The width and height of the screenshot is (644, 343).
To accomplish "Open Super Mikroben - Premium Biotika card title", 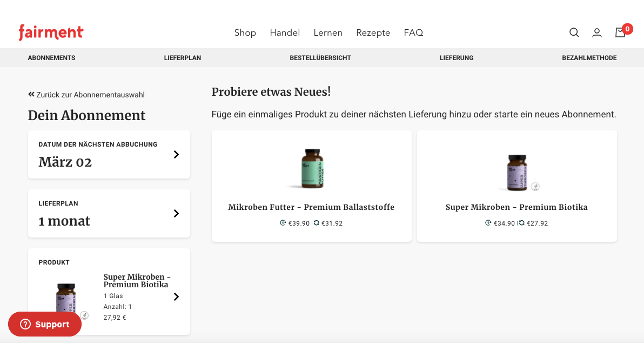I will pyautogui.click(x=516, y=207).
